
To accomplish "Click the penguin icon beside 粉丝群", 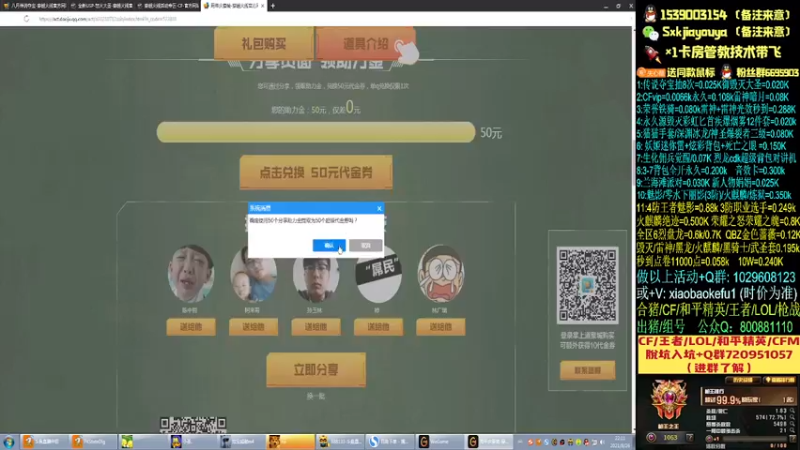I will click(727, 72).
